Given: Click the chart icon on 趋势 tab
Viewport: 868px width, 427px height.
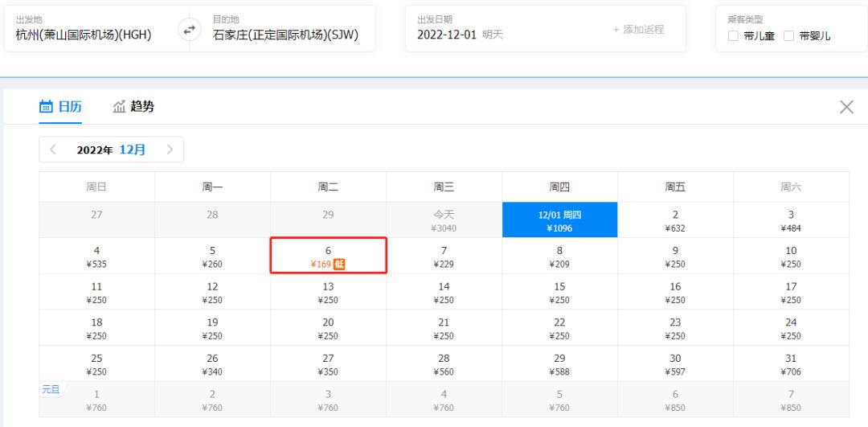Looking at the screenshot, I should point(120,106).
